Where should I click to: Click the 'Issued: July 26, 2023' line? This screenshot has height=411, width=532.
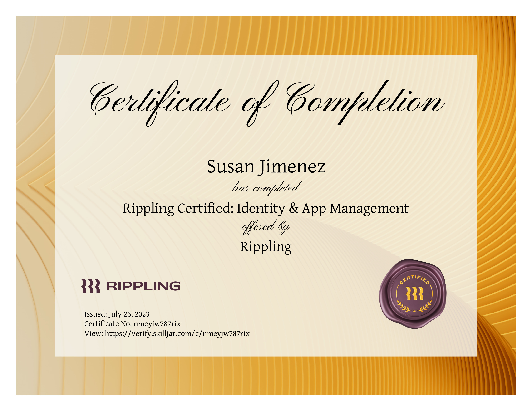117,314
